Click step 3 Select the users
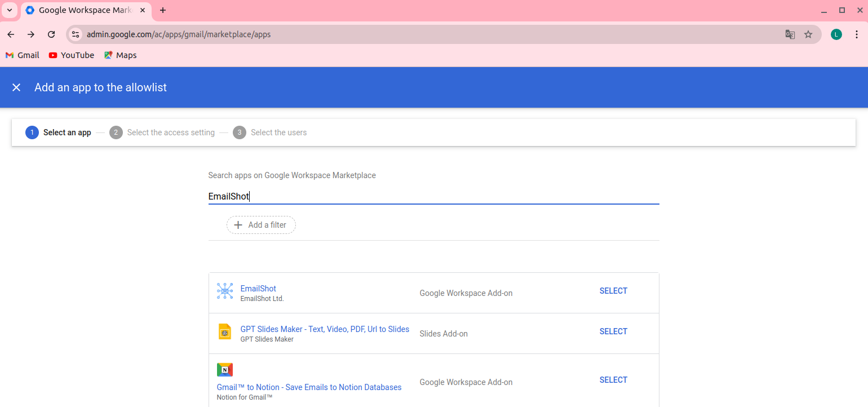The height and width of the screenshot is (407, 868). (x=270, y=132)
